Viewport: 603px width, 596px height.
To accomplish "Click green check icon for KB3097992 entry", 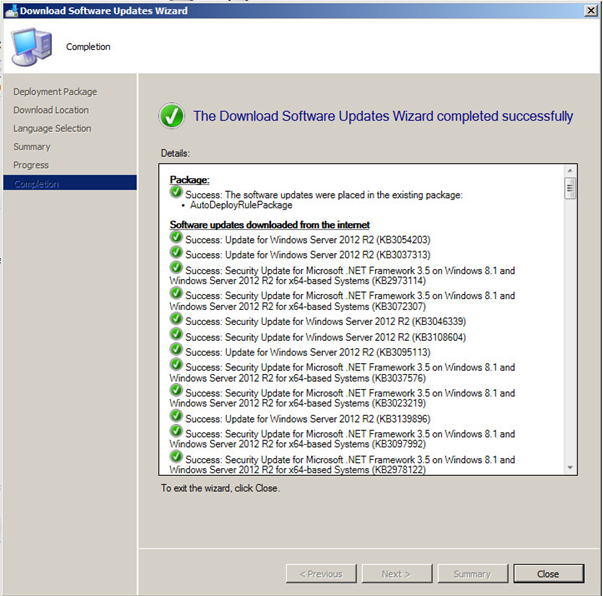I will pos(176,431).
